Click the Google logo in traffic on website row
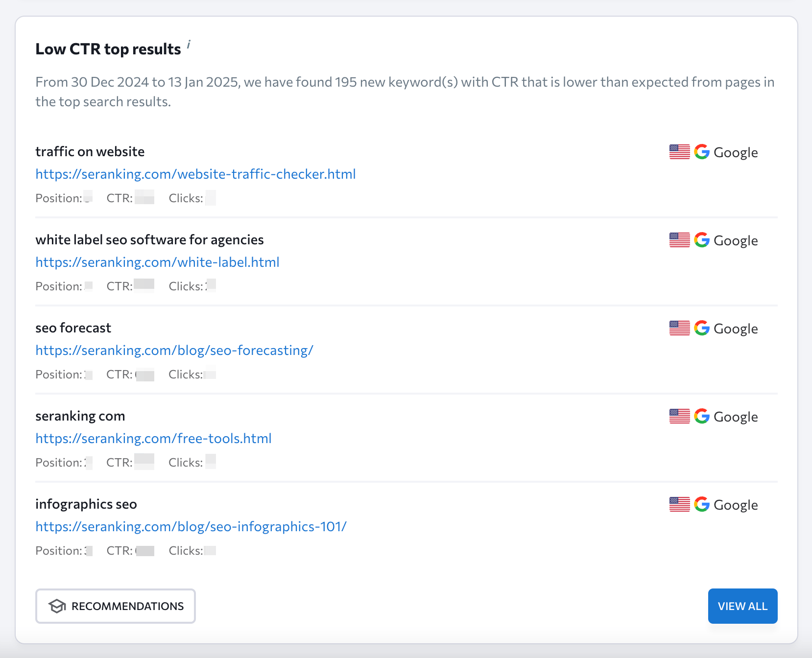Screen dimensions: 812x658 point(702,152)
